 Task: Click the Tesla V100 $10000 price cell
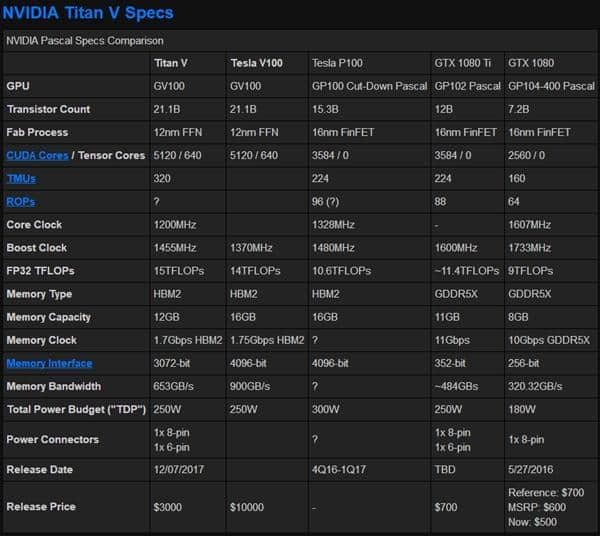[247, 507]
